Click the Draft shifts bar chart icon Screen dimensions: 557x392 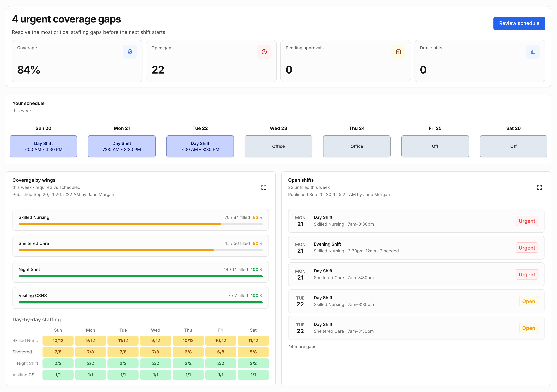(x=533, y=52)
